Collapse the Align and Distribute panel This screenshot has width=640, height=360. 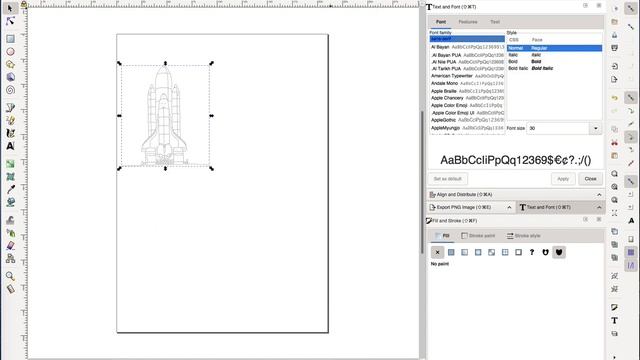(x=599, y=195)
